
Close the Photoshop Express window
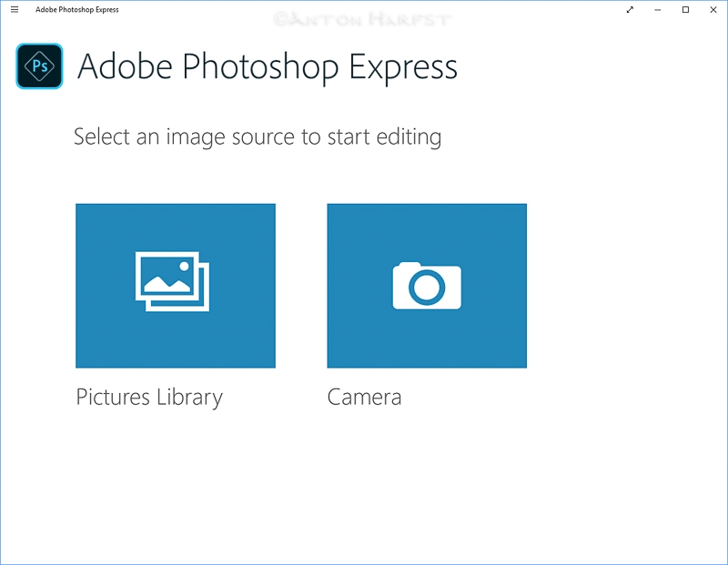(713, 9)
